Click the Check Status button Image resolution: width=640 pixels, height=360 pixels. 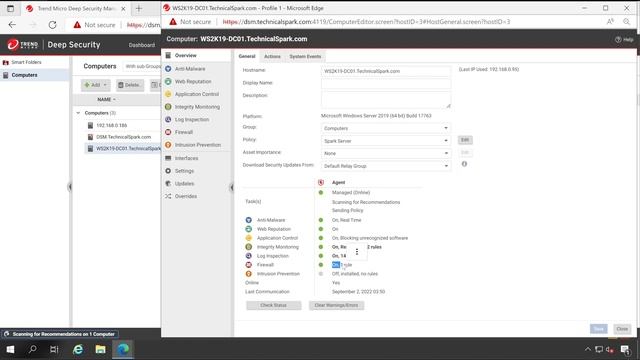[273, 305]
